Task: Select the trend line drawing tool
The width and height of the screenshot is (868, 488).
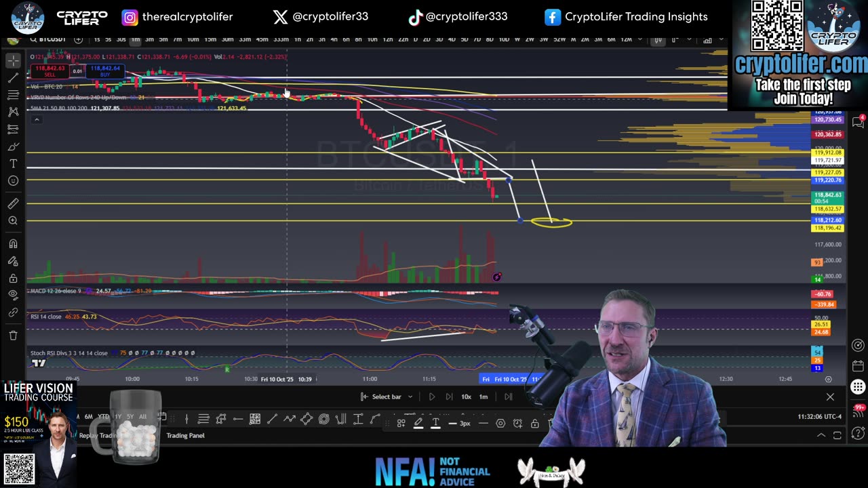Action: tap(13, 78)
